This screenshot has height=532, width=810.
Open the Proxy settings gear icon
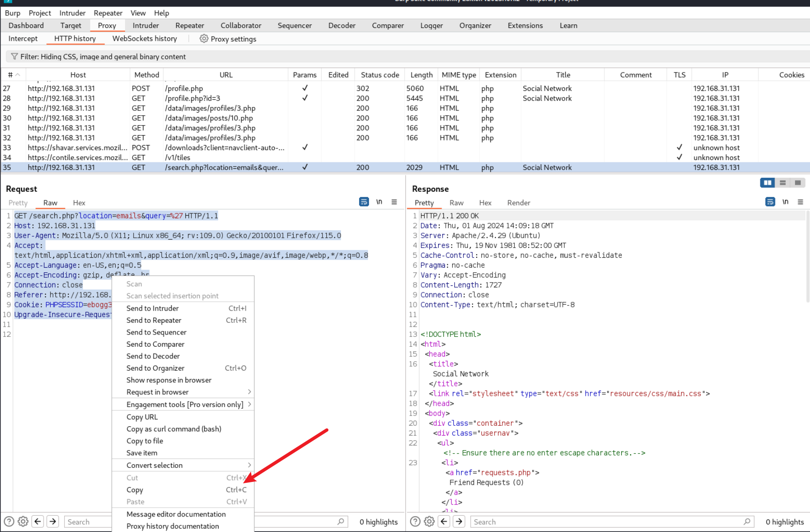(204, 38)
